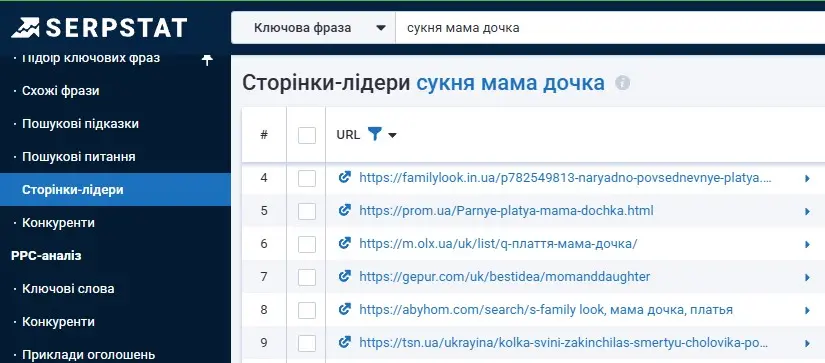
Task: Check the box for row 4
Action: click(x=307, y=178)
